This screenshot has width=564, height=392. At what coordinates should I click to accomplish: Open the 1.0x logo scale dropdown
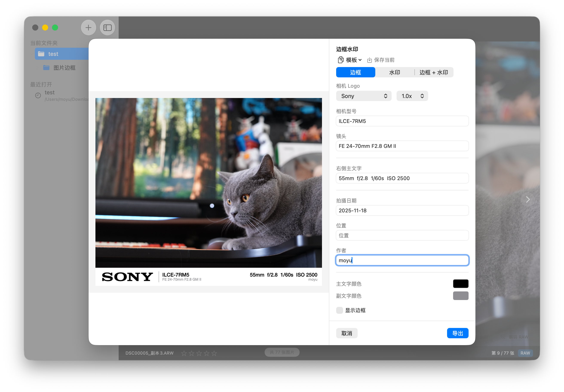pos(412,96)
